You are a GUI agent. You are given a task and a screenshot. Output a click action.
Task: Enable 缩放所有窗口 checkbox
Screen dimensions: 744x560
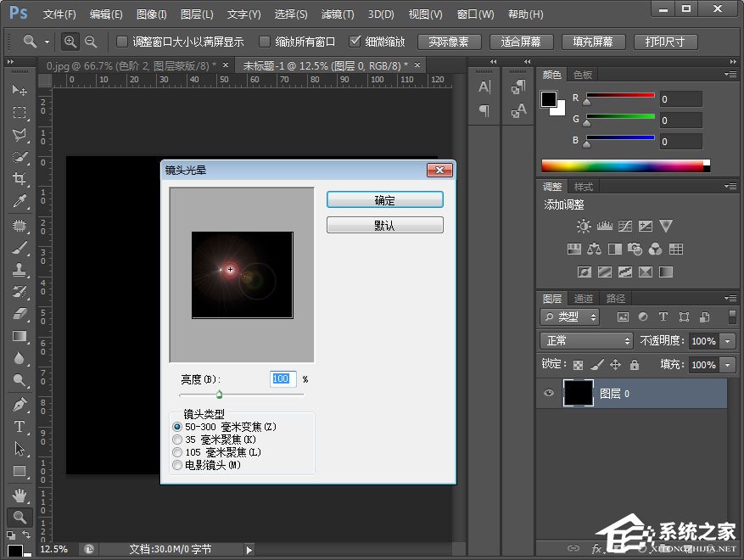click(x=266, y=42)
